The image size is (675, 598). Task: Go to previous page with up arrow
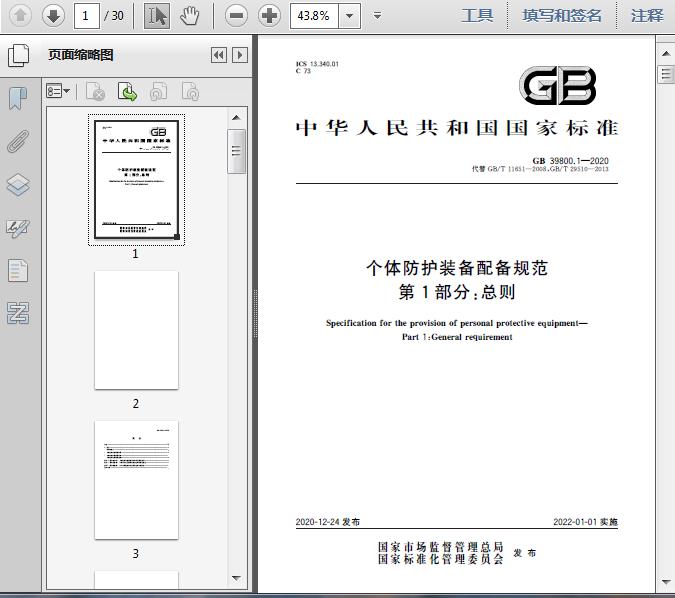tap(20, 16)
